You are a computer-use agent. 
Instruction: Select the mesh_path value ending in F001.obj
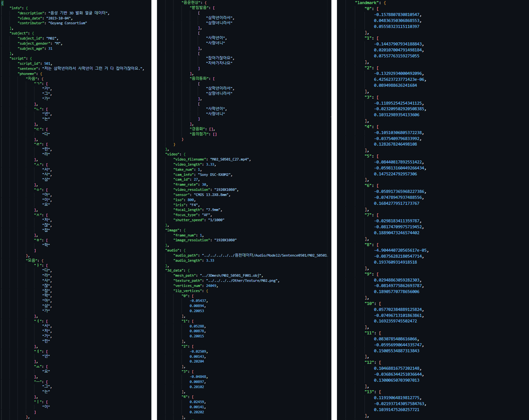231,275
